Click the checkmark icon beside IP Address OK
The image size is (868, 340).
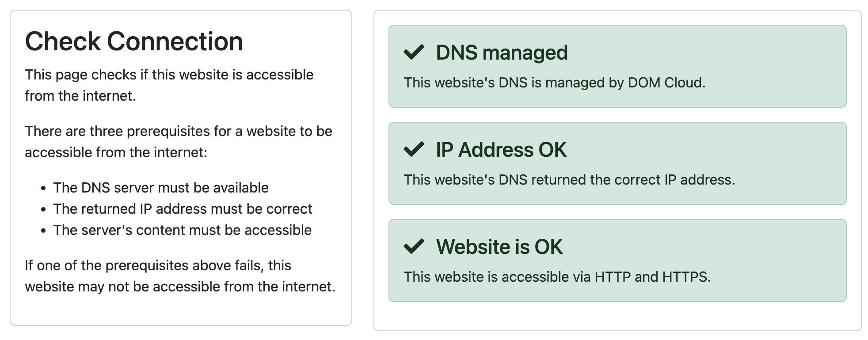tap(414, 149)
